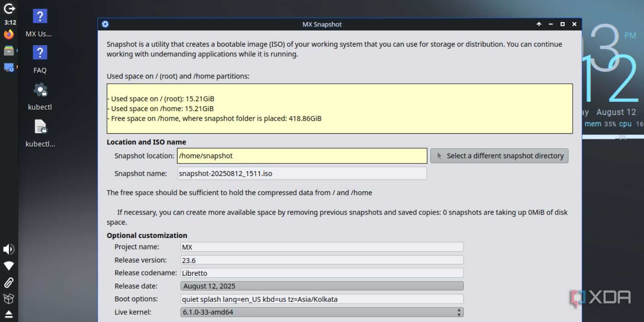Screen dimensions: 644x322
Task: Click Select a different snapshot directory
Action: coord(500,156)
